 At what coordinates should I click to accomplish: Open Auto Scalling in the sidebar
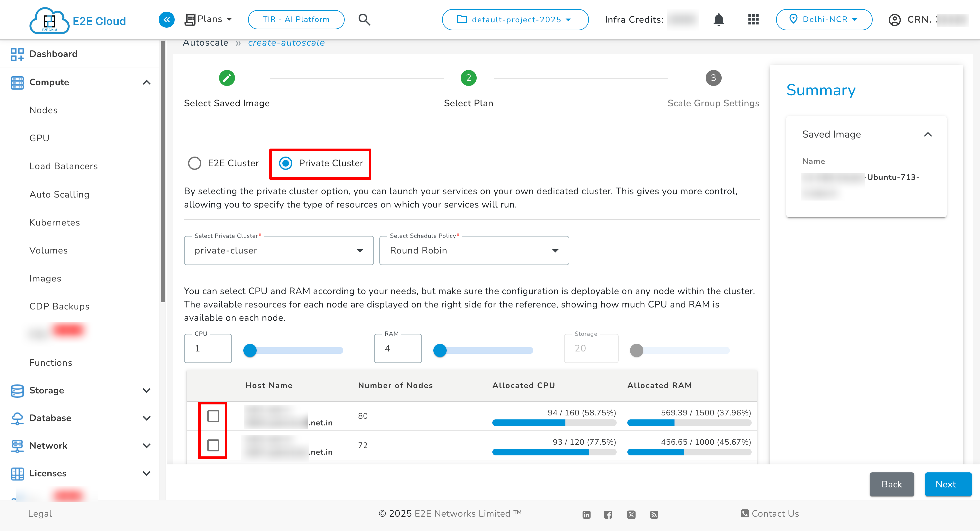pos(59,194)
